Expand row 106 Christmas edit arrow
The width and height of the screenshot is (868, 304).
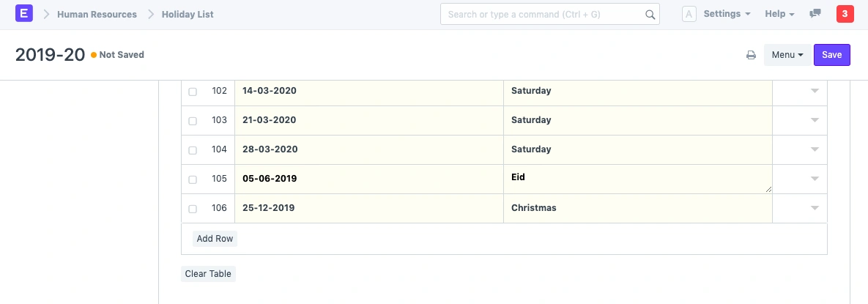click(x=815, y=208)
